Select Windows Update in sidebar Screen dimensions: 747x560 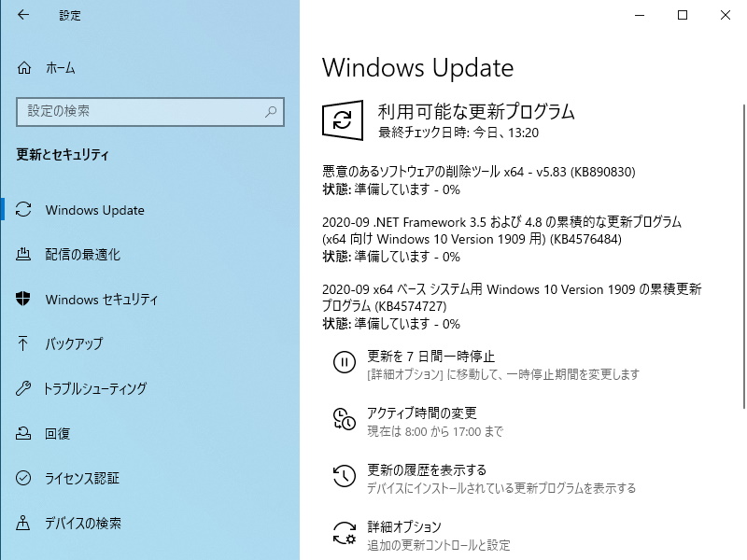pos(95,210)
